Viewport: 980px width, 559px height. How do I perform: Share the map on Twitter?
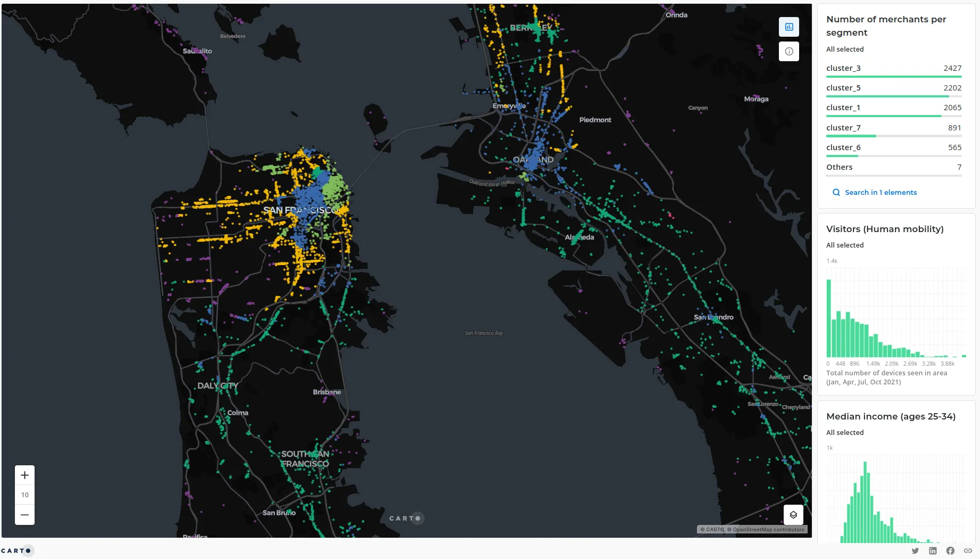pyautogui.click(x=915, y=550)
